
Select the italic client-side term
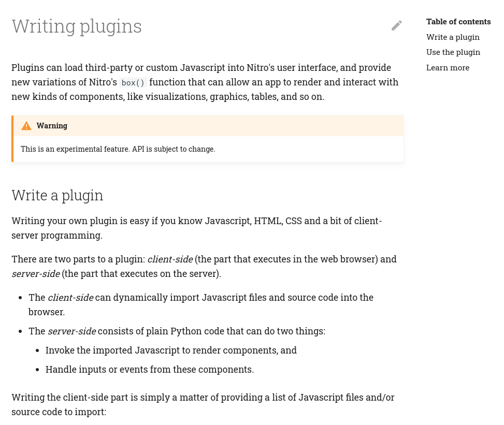pyautogui.click(x=170, y=259)
